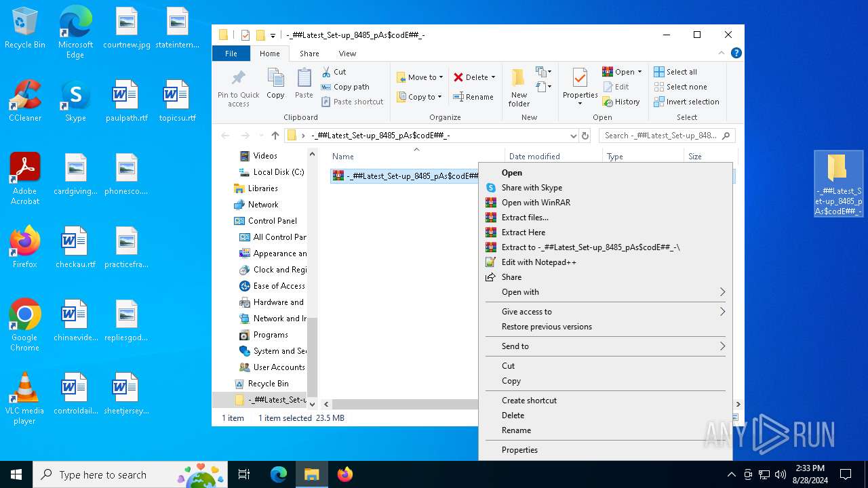Open Google Chrome desktop icon
The image size is (868, 488).
pos(25,325)
